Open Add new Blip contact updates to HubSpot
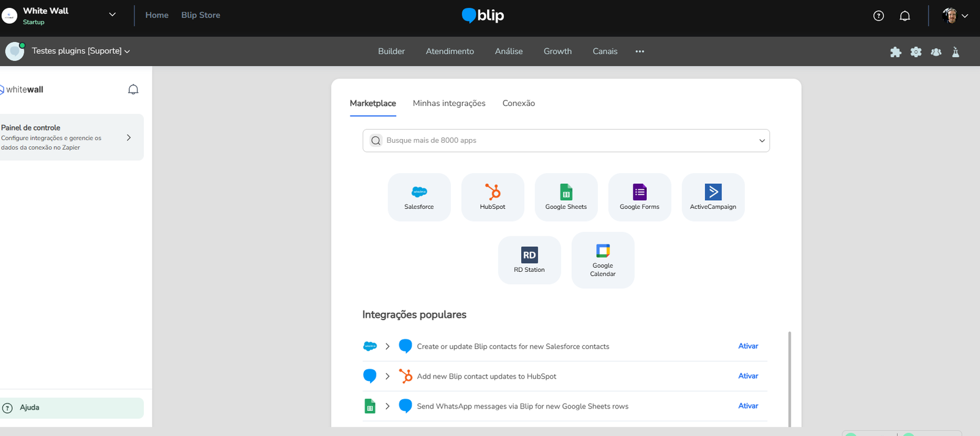This screenshot has width=980, height=436. [486, 377]
